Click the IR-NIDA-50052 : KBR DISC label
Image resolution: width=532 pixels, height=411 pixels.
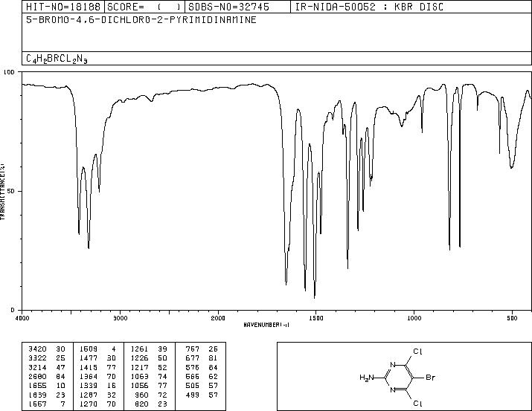(369, 7)
